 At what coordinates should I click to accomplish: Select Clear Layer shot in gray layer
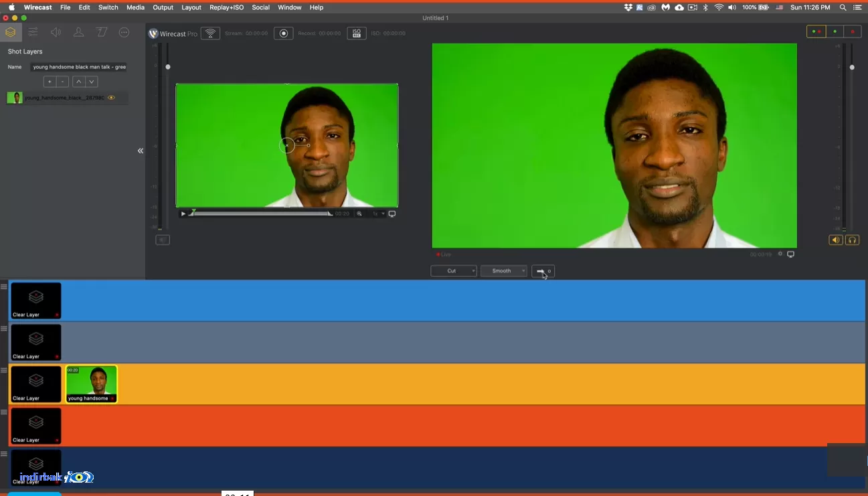pyautogui.click(x=36, y=343)
